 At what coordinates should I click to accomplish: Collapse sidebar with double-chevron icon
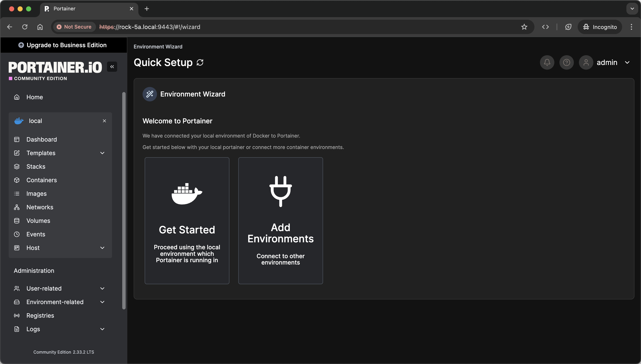point(112,67)
